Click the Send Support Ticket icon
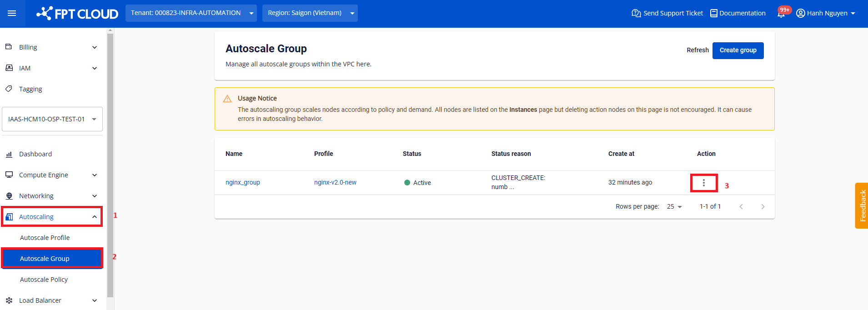 (636, 13)
